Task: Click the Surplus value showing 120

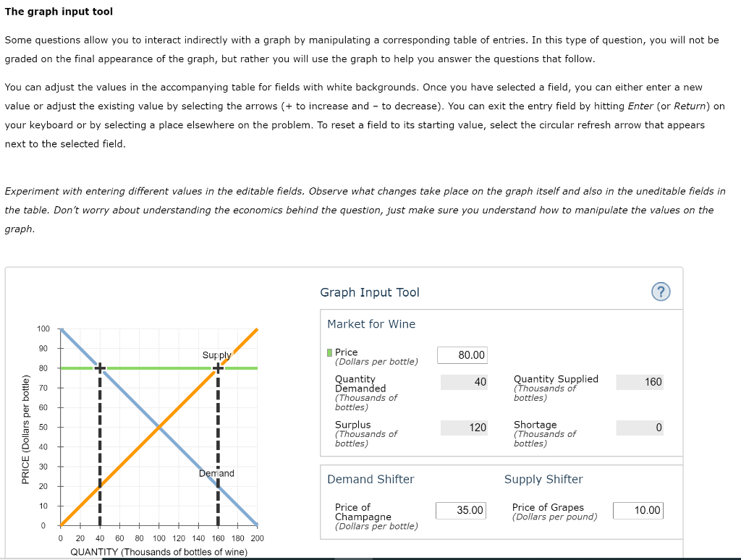Action: coord(463,428)
